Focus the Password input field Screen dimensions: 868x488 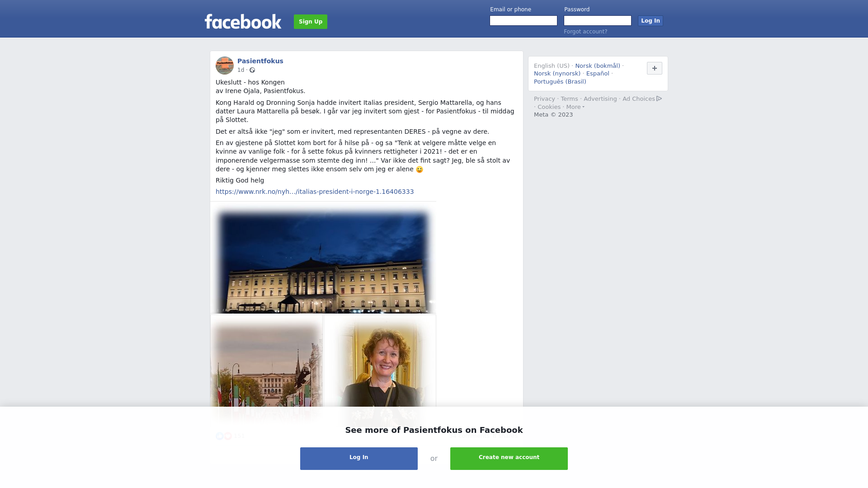(598, 21)
